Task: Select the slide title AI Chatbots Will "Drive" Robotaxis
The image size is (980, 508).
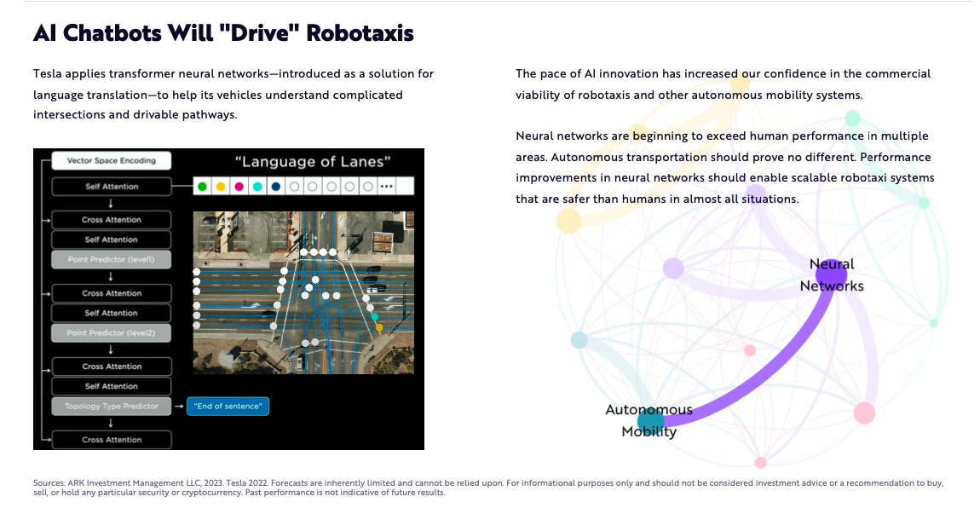Action: point(223,33)
